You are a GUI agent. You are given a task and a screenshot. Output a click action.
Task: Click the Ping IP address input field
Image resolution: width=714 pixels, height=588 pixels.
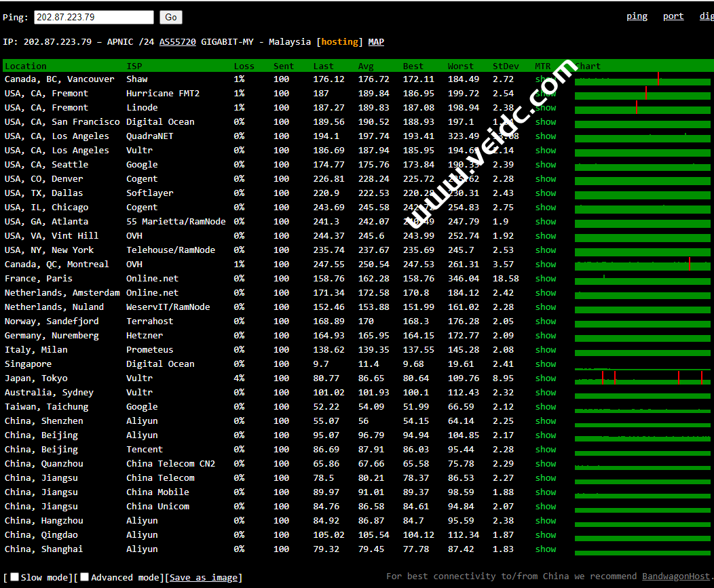tap(94, 18)
